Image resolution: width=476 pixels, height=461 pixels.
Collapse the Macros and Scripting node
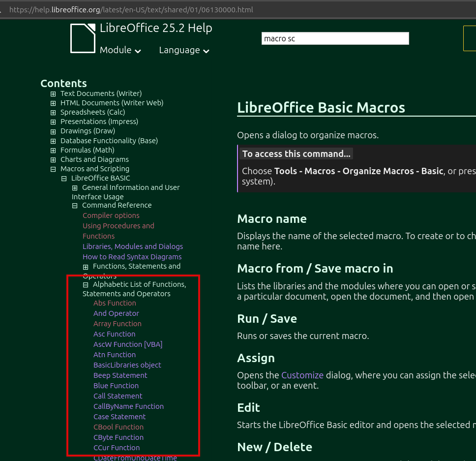53,169
